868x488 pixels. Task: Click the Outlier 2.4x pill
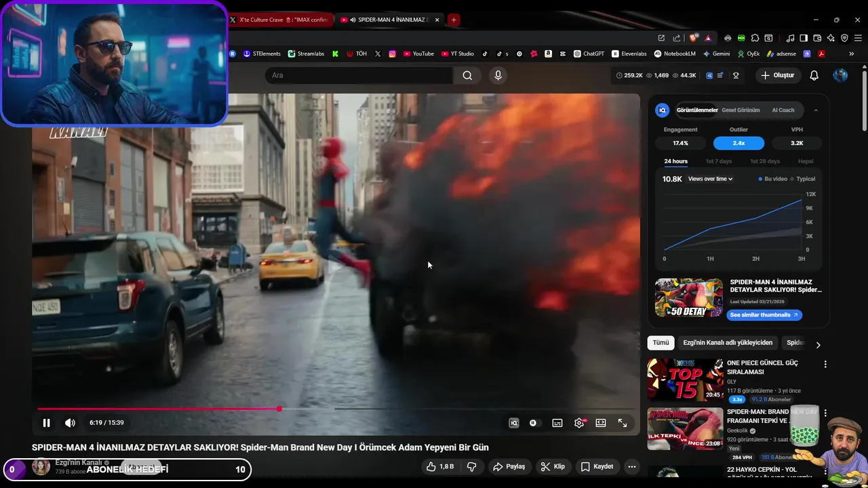(738, 143)
